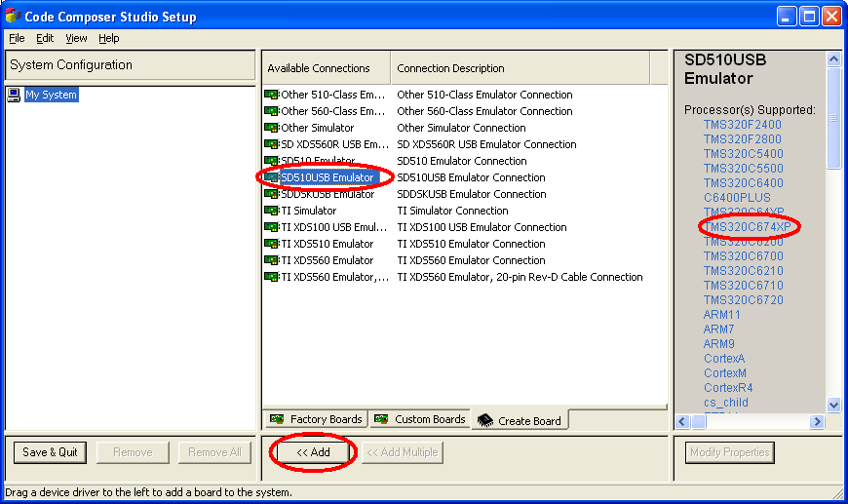Viewport: 848px width, 504px height.
Task: Switch to the Create Board tab
Action: coord(520,420)
